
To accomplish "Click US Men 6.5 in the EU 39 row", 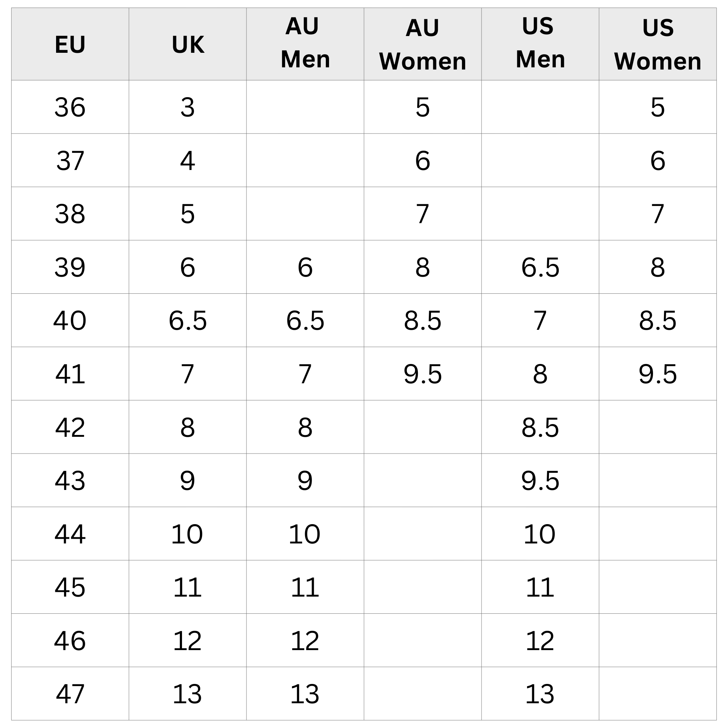I will pos(540,267).
